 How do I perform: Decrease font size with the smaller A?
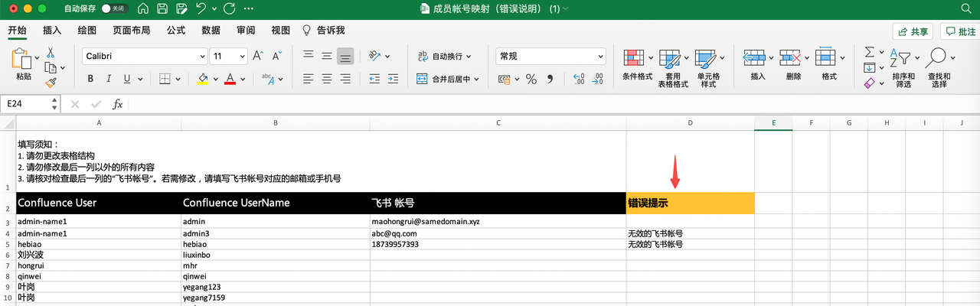point(278,56)
